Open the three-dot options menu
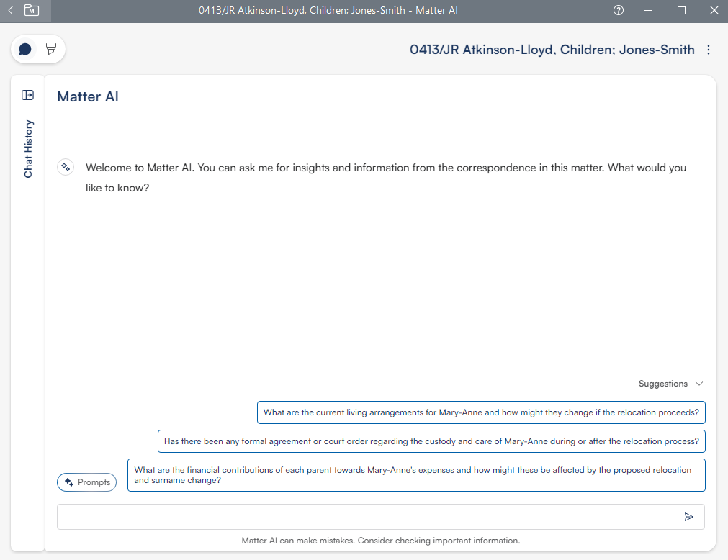This screenshot has height=560, width=728. point(709,50)
